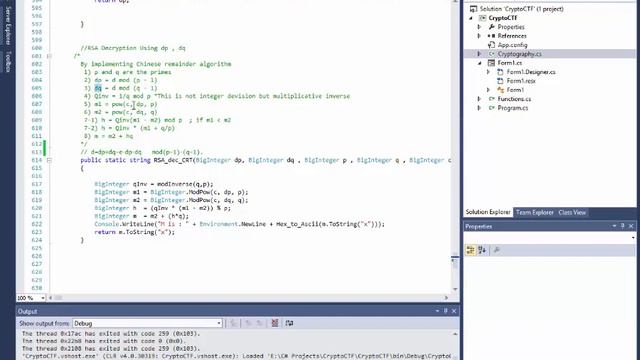640x360 pixels.
Task: Click the highlighted dq on line 605
Action: click(x=98, y=88)
